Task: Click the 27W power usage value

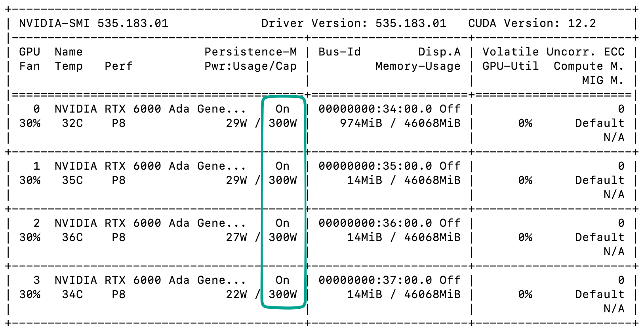Action: [236, 237]
